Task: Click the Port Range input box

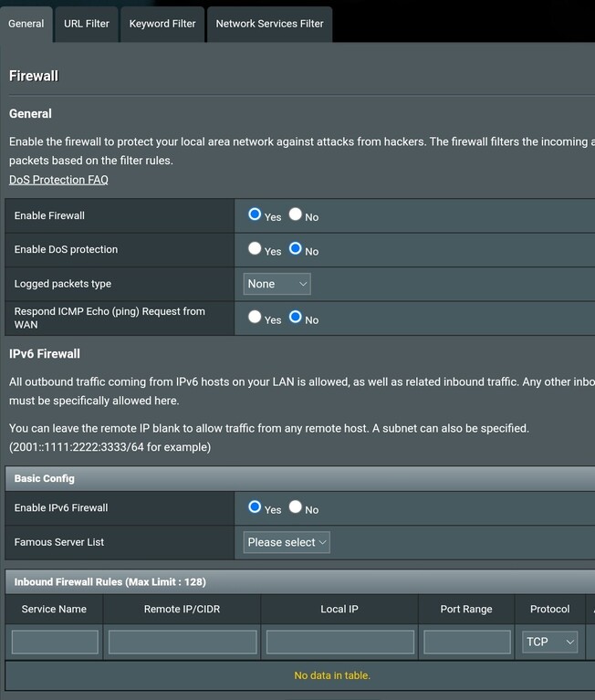Action: (466, 642)
